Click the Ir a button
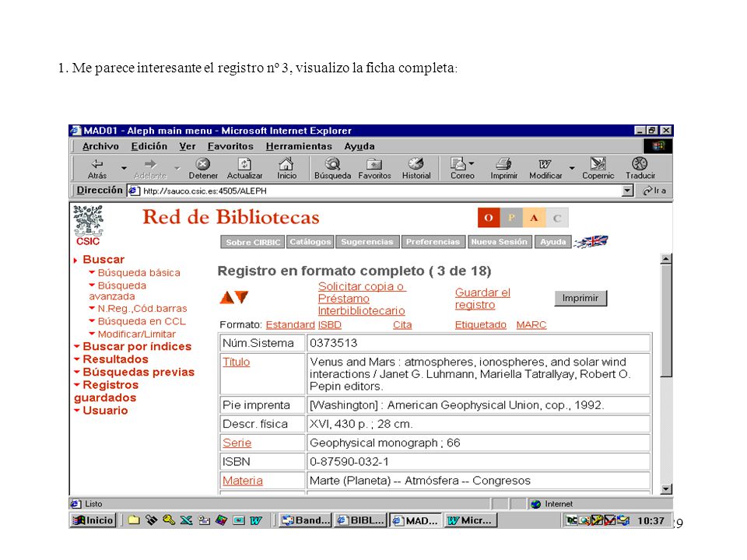 click(x=654, y=191)
